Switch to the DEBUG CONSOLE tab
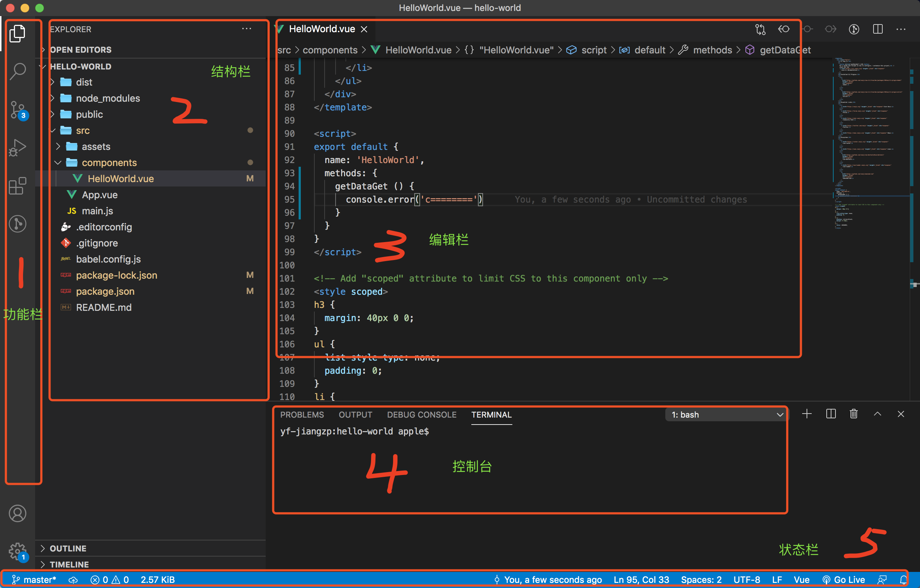Viewport: 920px width, 588px height. (422, 415)
